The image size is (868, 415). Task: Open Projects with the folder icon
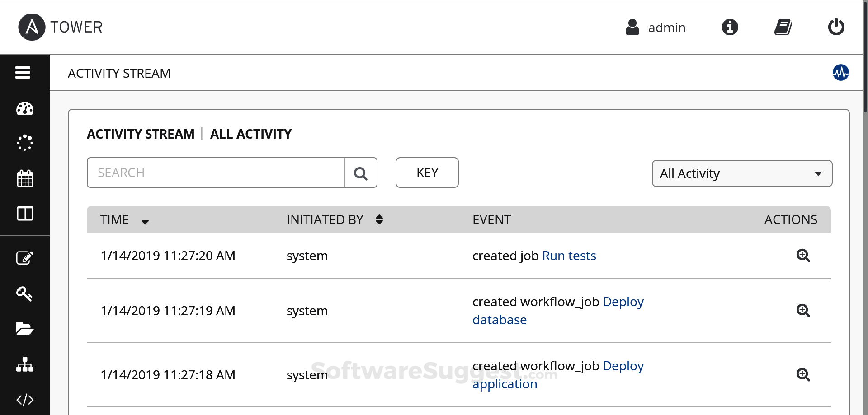25,329
